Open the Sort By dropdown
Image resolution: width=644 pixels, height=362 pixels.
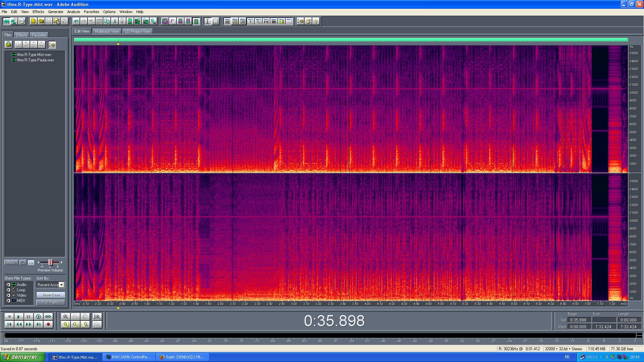[61, 285]
